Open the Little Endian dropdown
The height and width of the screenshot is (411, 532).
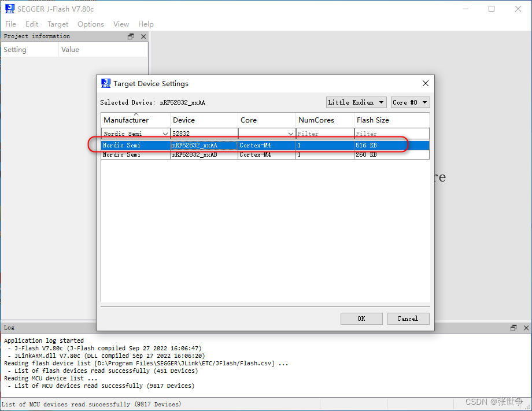(356, 102)
